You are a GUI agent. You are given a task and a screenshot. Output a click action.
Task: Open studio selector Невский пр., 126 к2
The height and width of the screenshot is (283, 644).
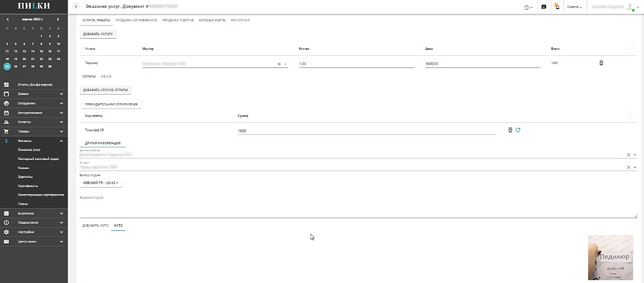101,183
